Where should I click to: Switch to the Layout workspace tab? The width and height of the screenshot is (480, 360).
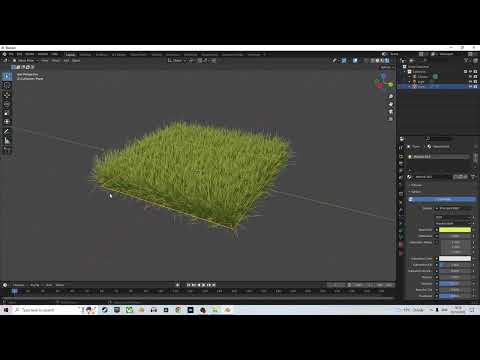point(70,55)
